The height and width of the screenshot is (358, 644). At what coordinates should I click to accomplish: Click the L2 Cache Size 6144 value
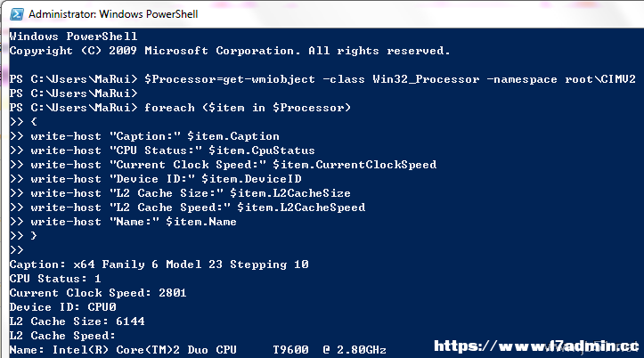130,321
